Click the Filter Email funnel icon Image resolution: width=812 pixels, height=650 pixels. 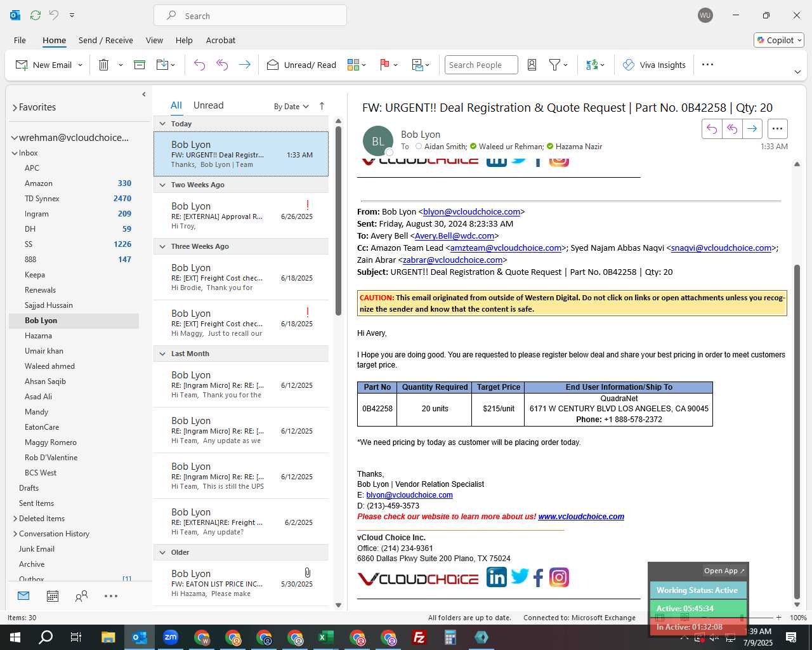(x=554, y=65)
